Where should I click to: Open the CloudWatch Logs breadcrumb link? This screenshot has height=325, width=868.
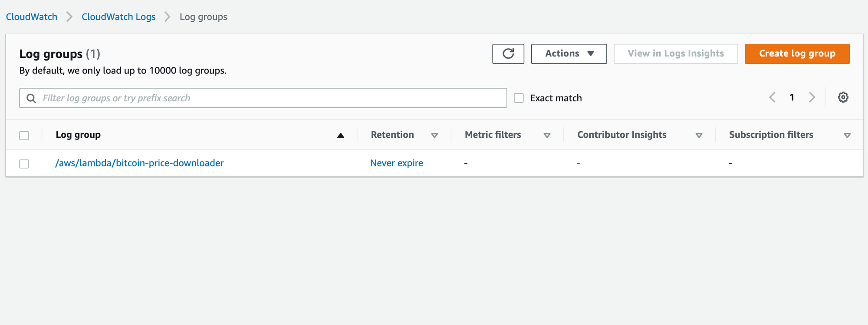(118, 17)
